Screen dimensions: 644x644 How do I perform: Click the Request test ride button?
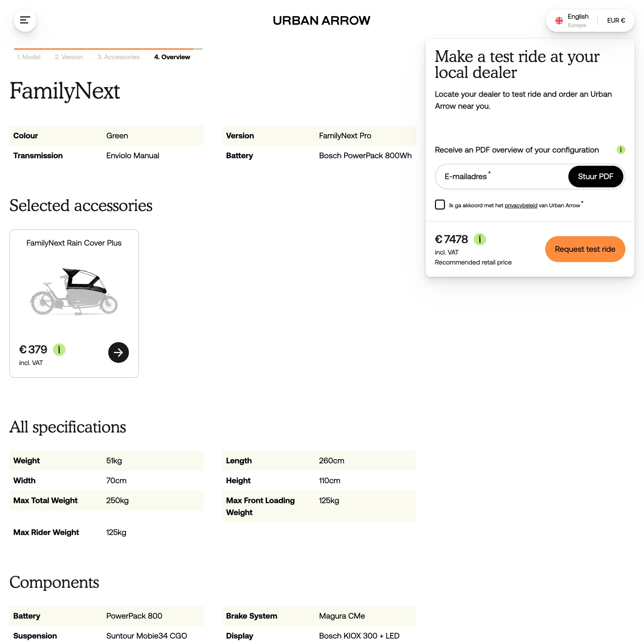(585, 249)
